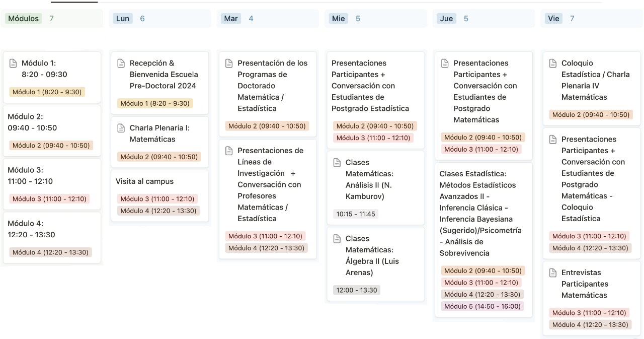The height and width of the screenshot is (339, 644).
Task: Click the page icon of Presentación de los Programas
Action: click(x=229, y=63)
